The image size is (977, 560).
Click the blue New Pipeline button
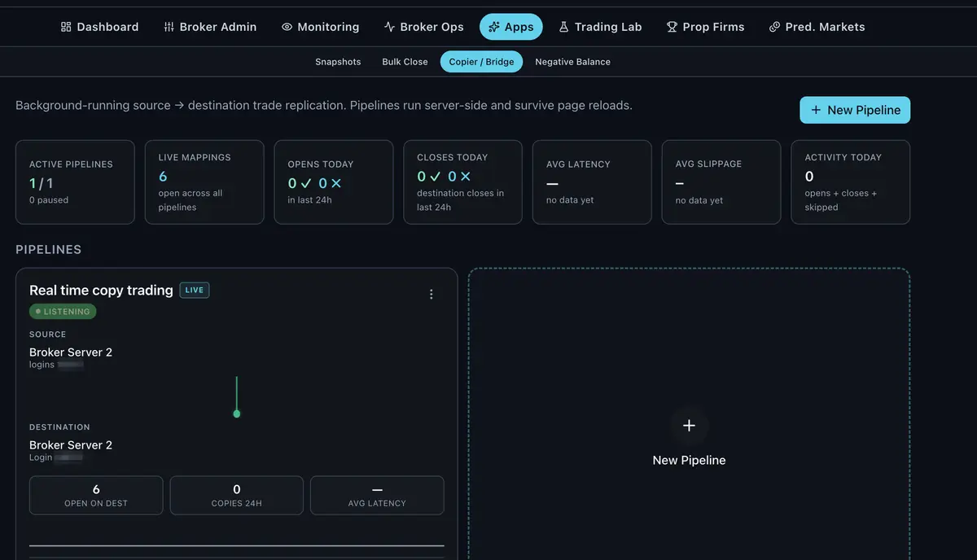point(855,110)
